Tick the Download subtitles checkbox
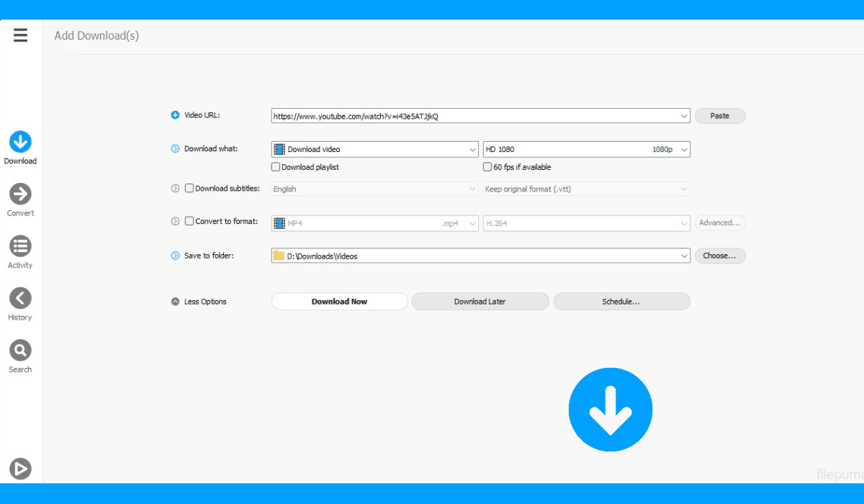This screenshot has width=864, height=504. [189, 189]
